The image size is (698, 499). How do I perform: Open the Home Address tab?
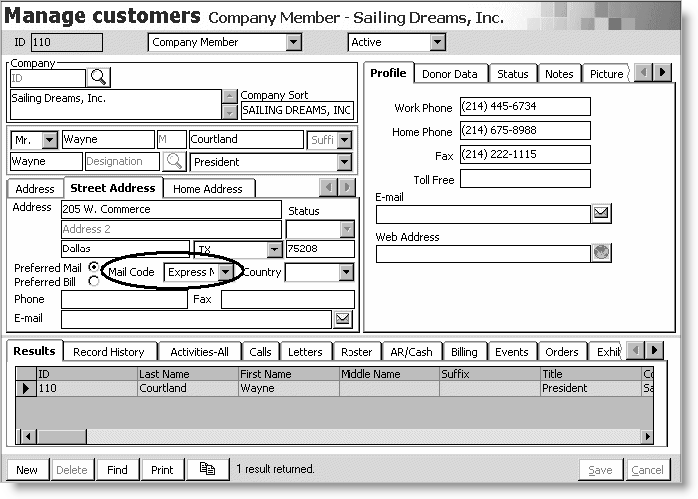coord(208,189)
